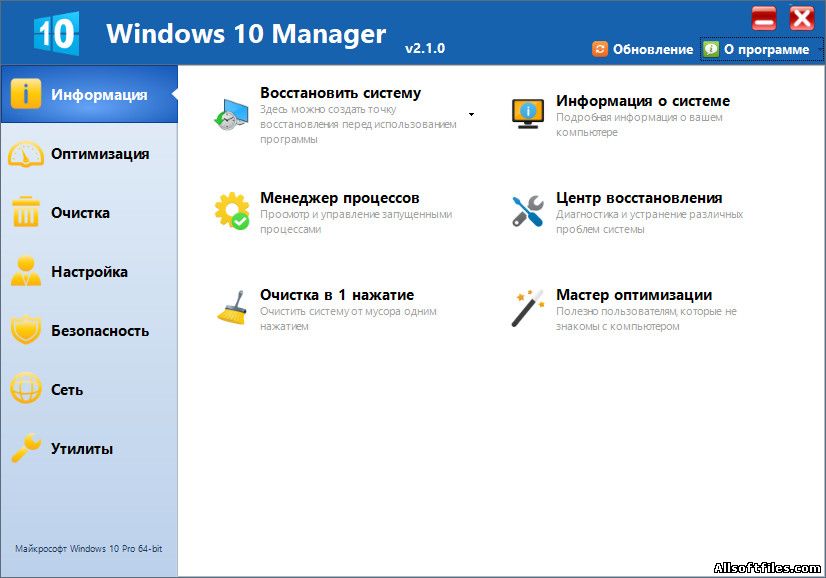
Task: Switch to the Оптимизация tab
Action: click(90, 154)
